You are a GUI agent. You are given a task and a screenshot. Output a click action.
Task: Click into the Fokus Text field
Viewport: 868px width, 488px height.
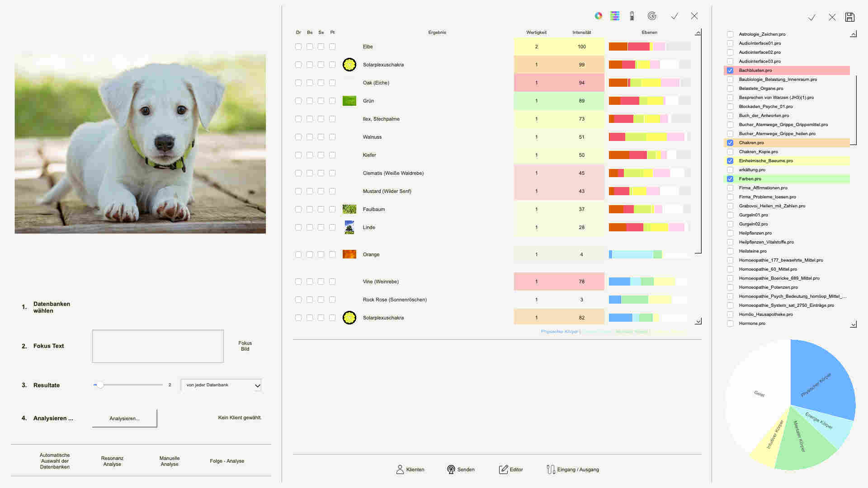pos(158,346)
